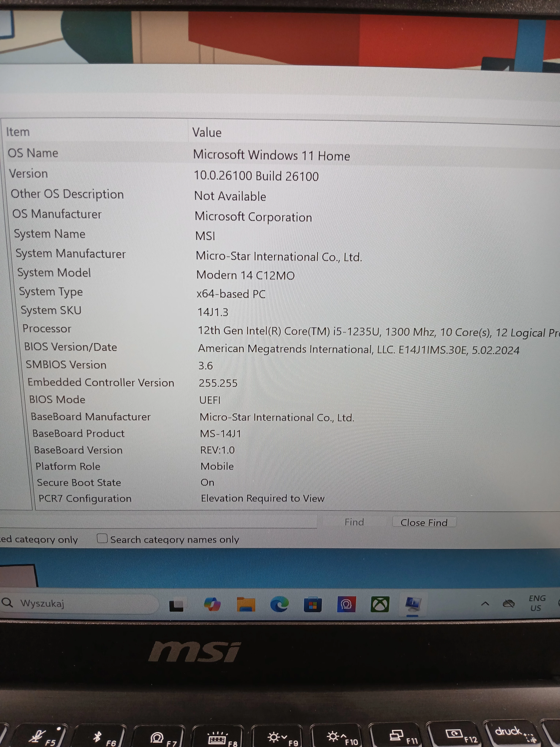Click the 'MS-14J1' value
This screenshot has width=560, height=747.
(x=221, y=434)
